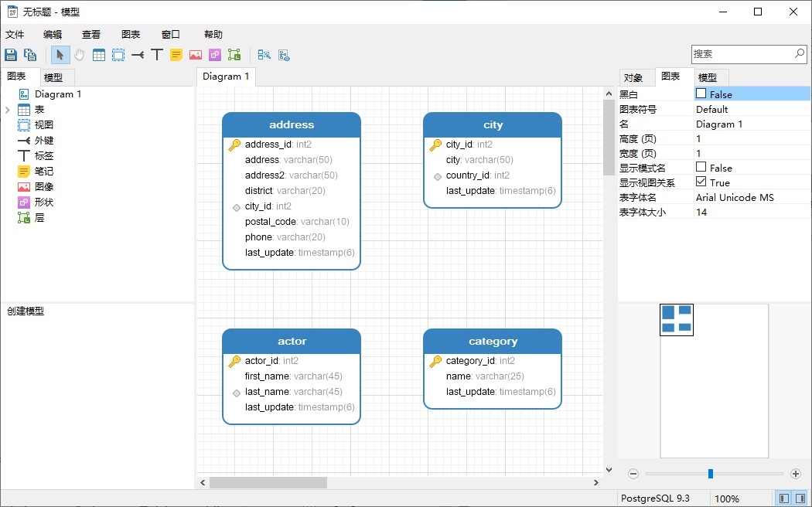This screenshot has height=507, width=812.
Task: Click the zoom slider handle
Action: tap(711, 473)
